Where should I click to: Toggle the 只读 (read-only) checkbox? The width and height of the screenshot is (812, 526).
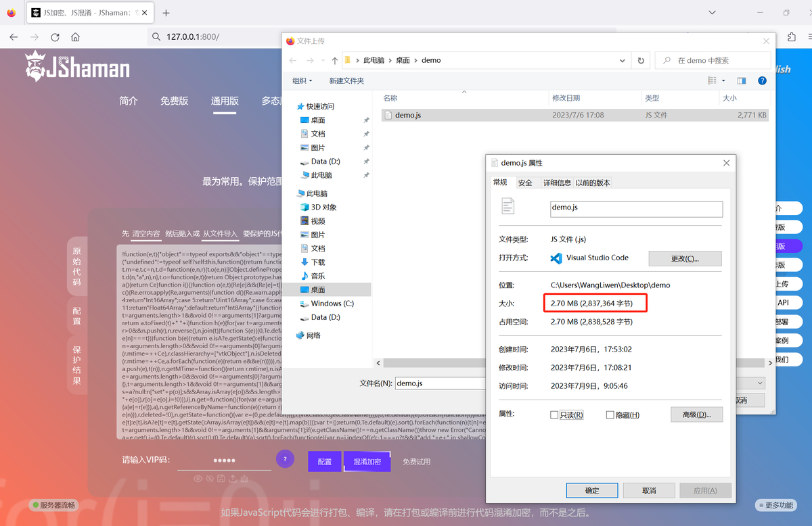pyautogui.click(x=554, y=414)
